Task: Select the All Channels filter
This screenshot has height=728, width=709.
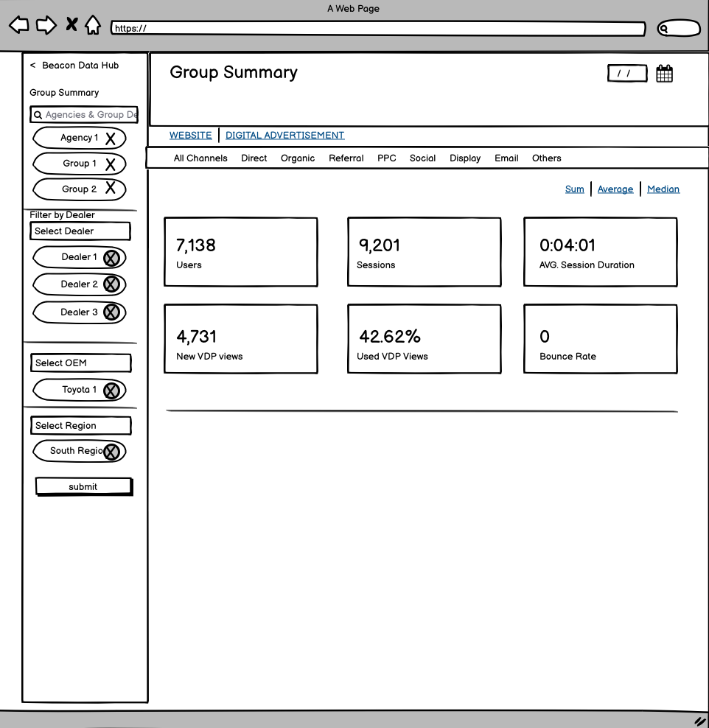Action: 200,158
